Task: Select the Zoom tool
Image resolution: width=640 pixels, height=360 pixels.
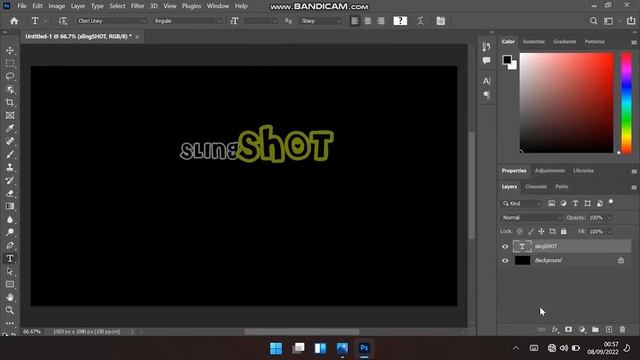Action: 10,310
